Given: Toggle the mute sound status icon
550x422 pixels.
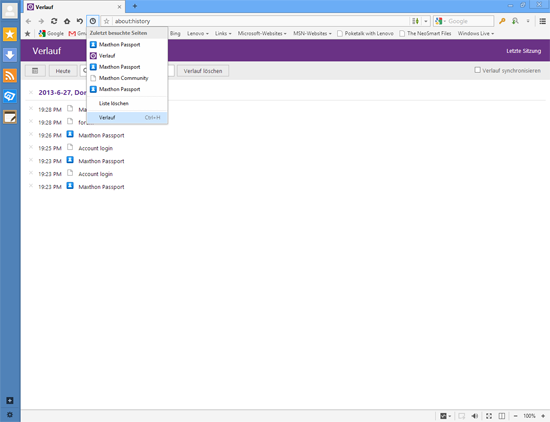Looking at the screenshot, I should [475, 416].
